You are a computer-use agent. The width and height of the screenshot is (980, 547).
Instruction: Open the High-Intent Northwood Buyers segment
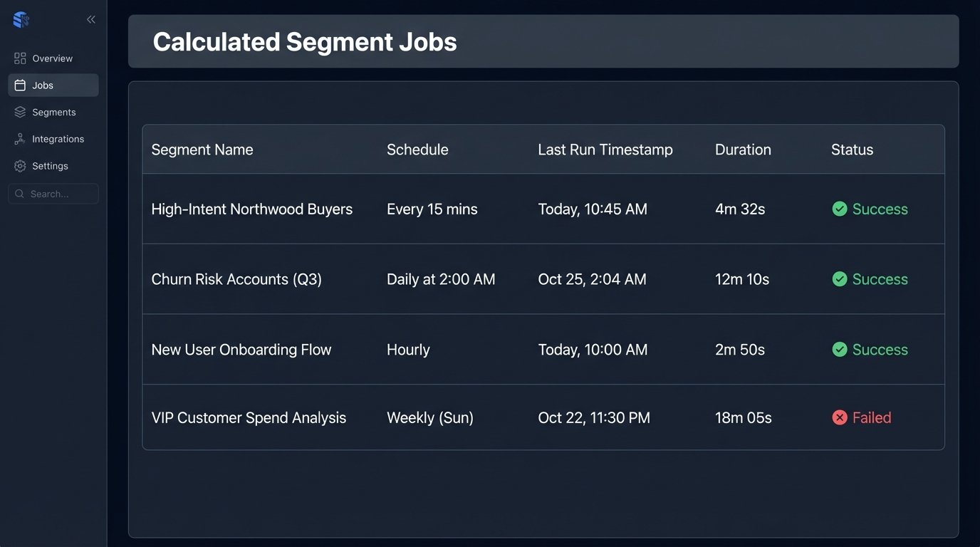pyautogui.click(x=251, y=209)
